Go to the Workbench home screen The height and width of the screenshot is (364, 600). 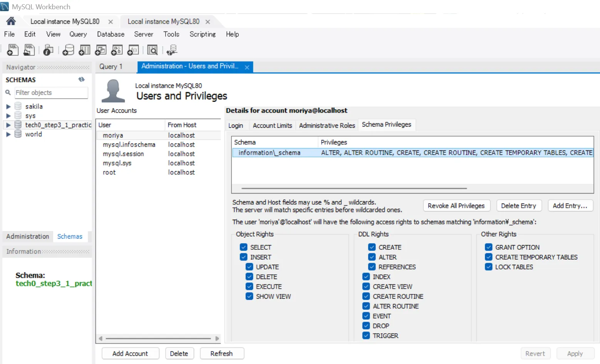11,21
